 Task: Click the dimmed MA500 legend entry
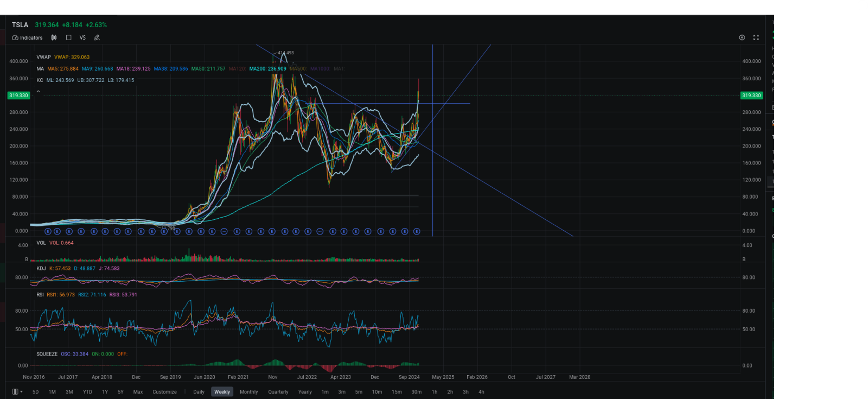298,69
